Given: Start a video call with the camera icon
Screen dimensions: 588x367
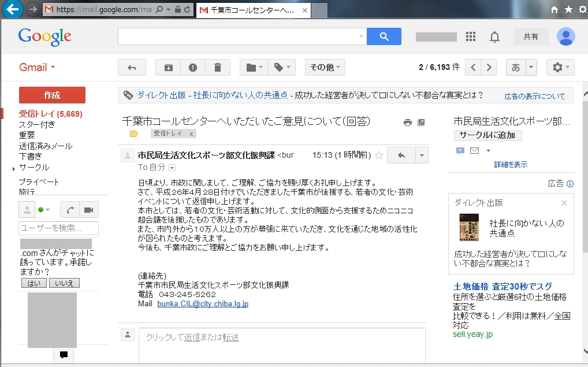Looking at the screenshot, I should [89, 210].
